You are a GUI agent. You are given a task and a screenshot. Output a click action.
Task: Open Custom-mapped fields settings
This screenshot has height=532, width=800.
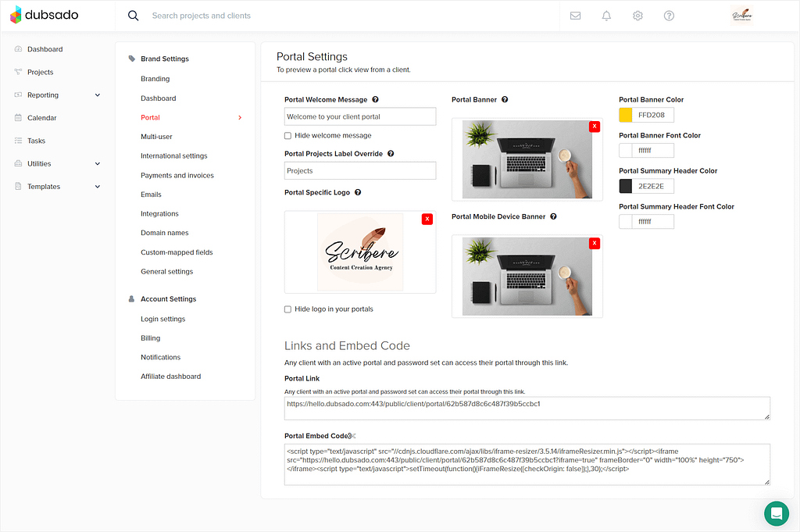tap(177, 252)
